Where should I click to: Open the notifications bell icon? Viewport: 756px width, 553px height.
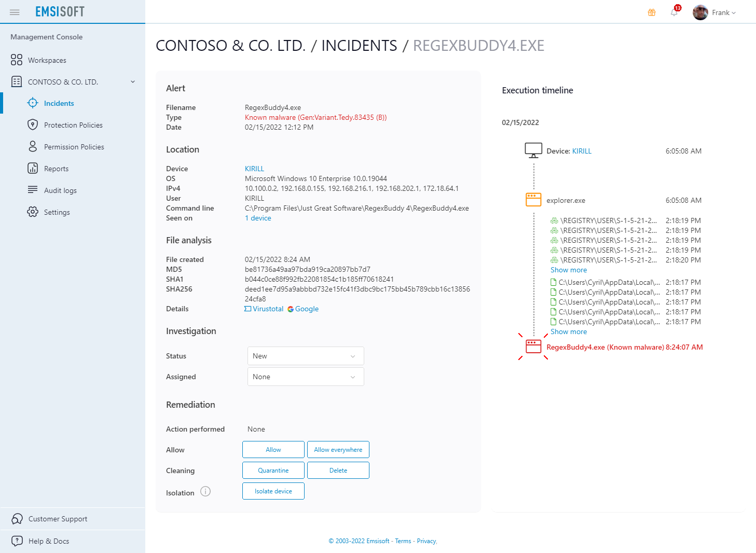coord(674,12)
